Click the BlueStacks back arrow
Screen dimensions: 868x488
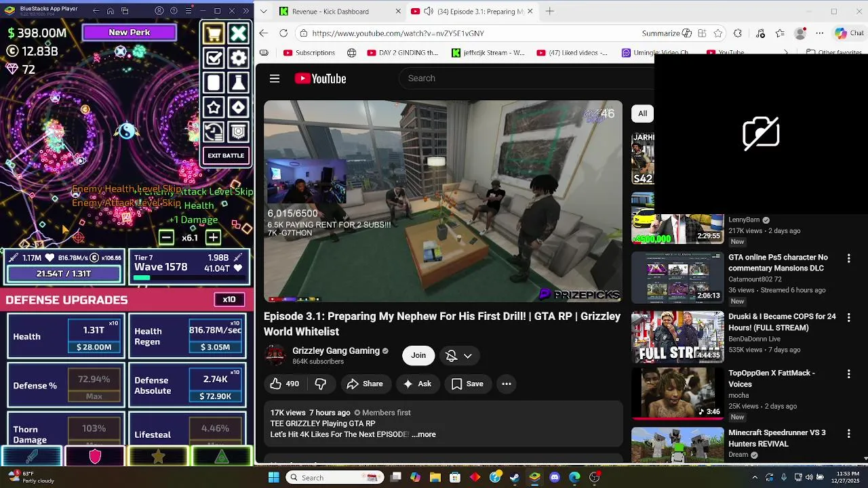click(96, 11)
